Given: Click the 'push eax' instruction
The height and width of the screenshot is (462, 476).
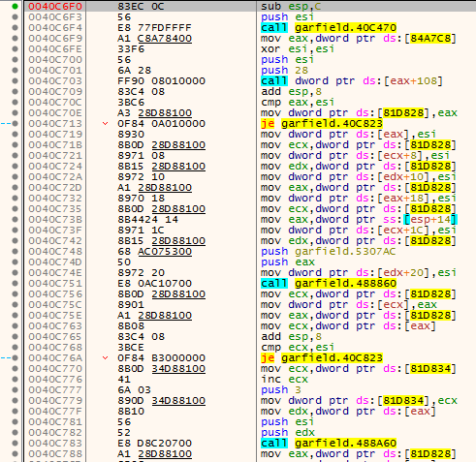Looking at the screenshot, I should (x=288, y=262).
